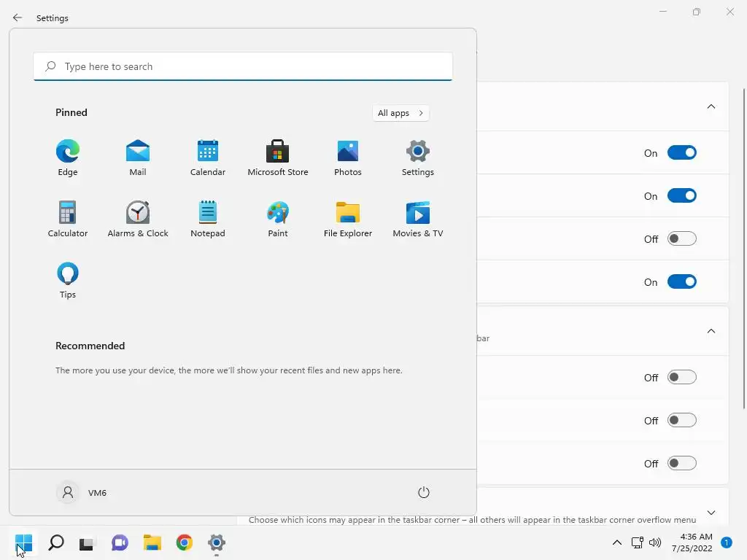Click the volume icon in system tray
Viewport: 747px width, 560px height.
click(x=655, y=542)
